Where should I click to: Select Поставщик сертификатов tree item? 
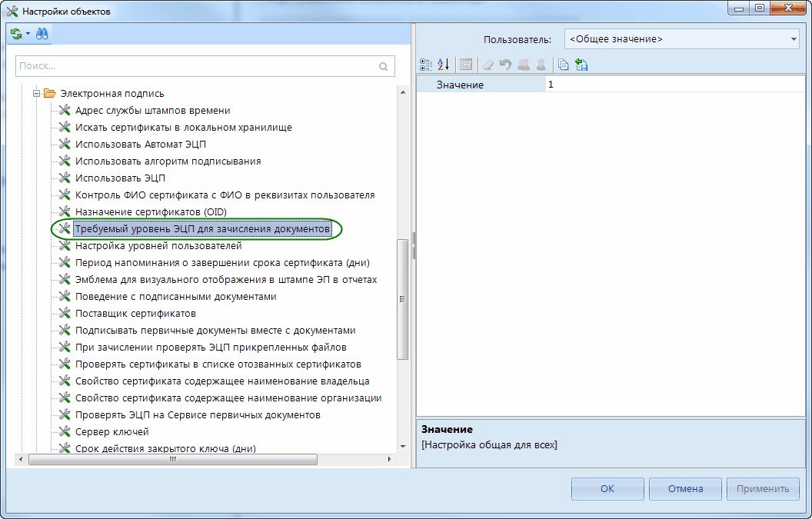coord(135,314)
